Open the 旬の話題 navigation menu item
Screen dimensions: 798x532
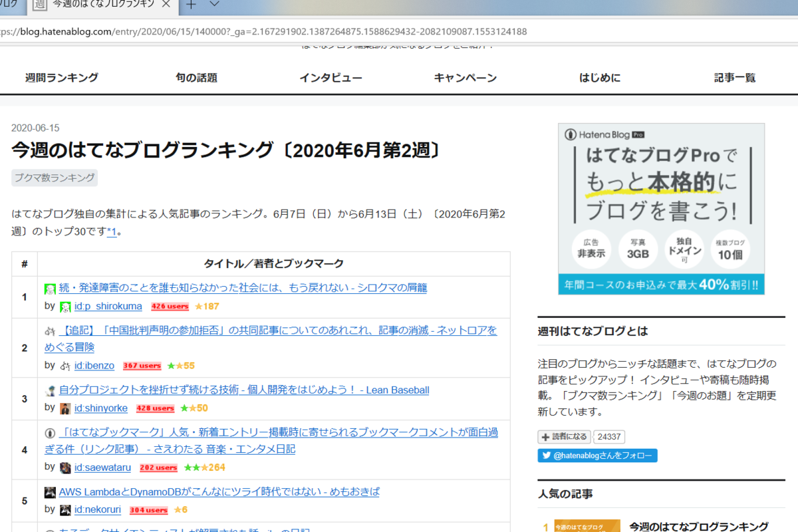[196, 77]
